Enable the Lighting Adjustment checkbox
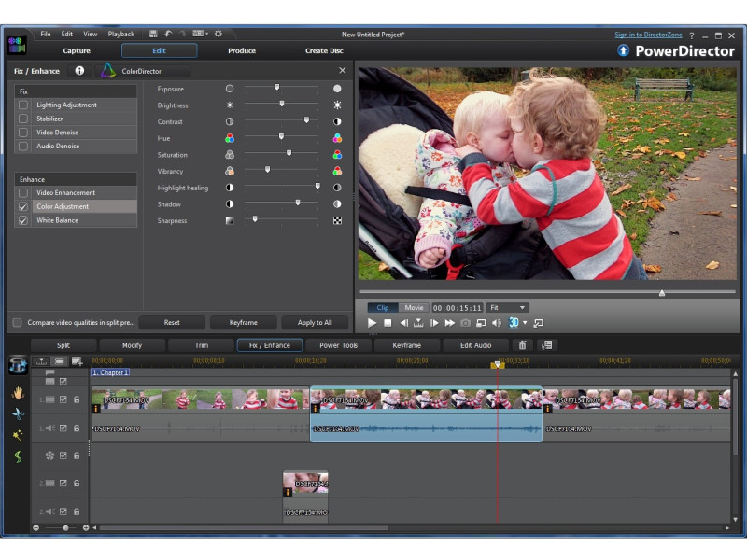747x560 pixels. tap(22, 105)
